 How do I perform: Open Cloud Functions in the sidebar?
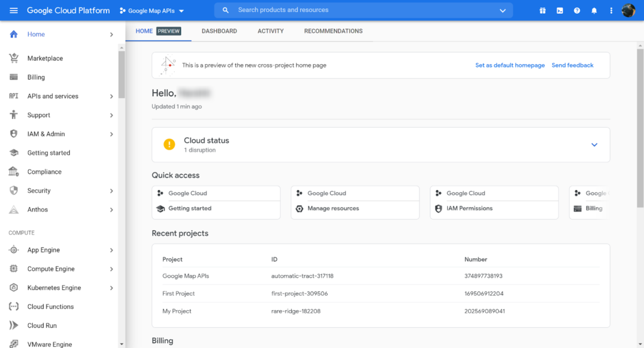click(50, 306)
